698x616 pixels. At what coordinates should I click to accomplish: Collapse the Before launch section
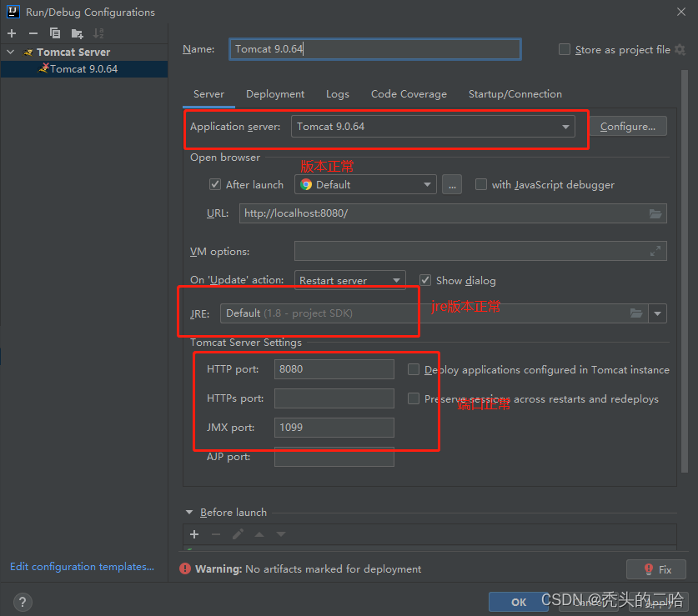[x=189, y=513]
